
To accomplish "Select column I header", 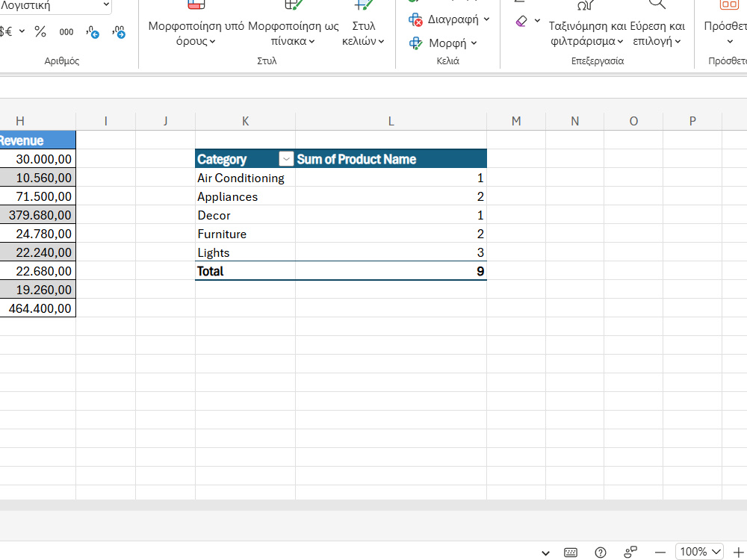I will pos(106,121).
